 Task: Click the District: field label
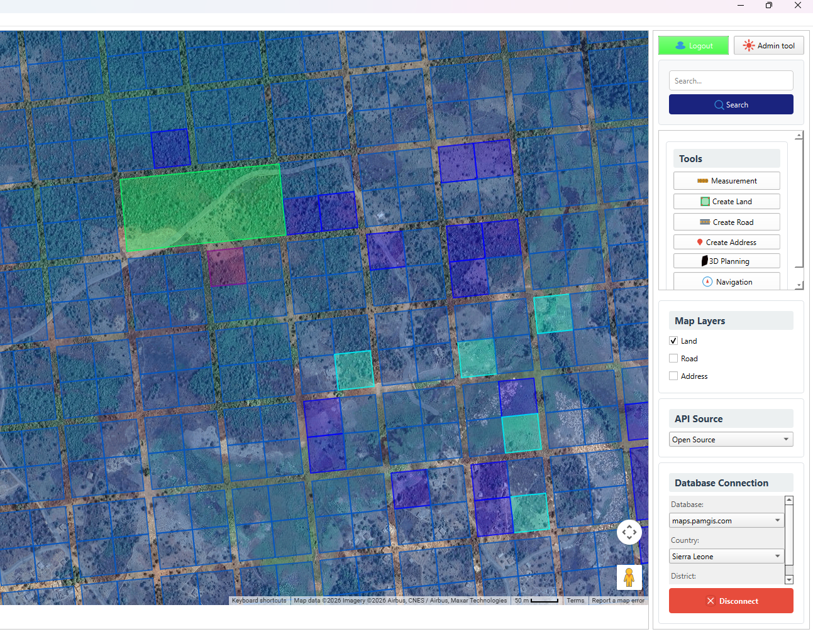pos(683,576)
